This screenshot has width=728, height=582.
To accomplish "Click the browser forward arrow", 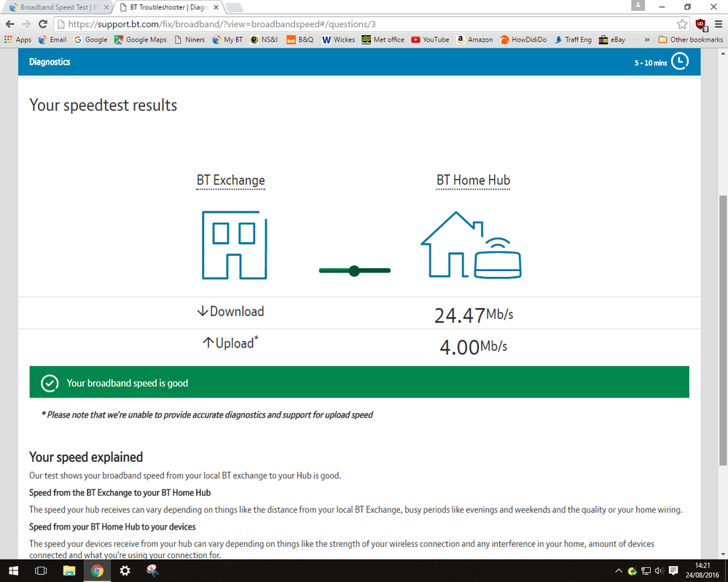I will click(x=26, y=24).
